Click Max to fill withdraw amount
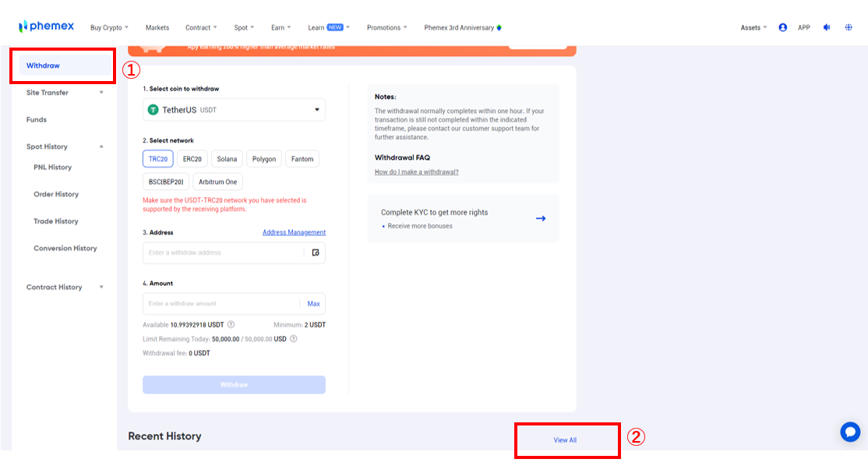Screen dimensions: 868x466 pos(313,304)
